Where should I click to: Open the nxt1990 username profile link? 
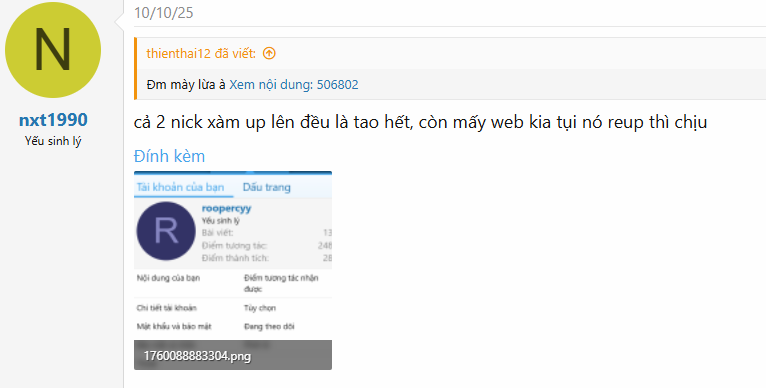click(x=53, y=120)
